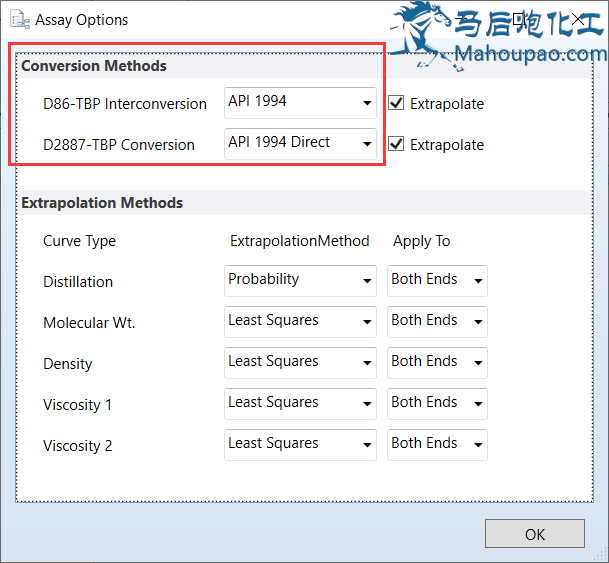Open Molecular Wt. Apply To dropdown
609x563 pixels.
click(x=437, y=322)
